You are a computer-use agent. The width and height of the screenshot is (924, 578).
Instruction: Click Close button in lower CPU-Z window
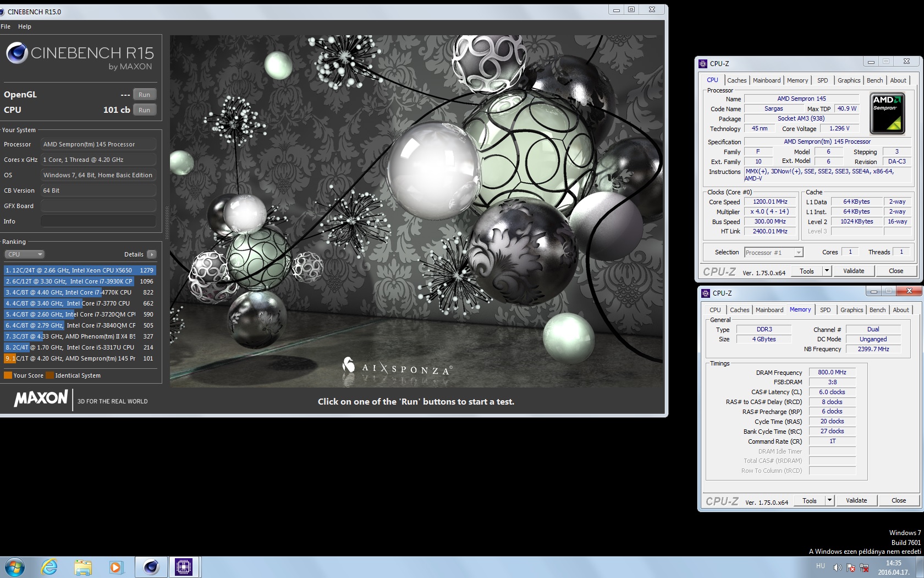pos(899,500)
